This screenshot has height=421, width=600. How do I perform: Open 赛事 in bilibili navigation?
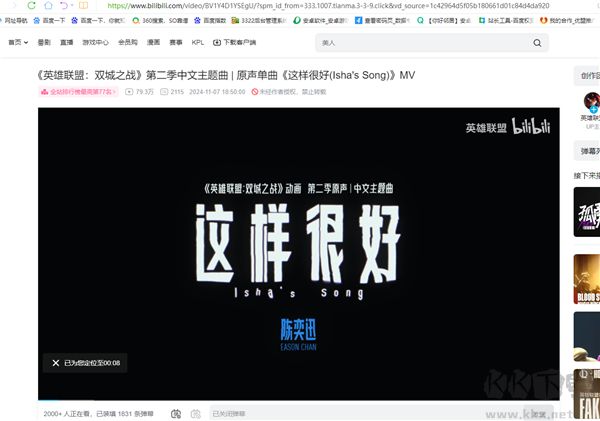click(176, 42)
